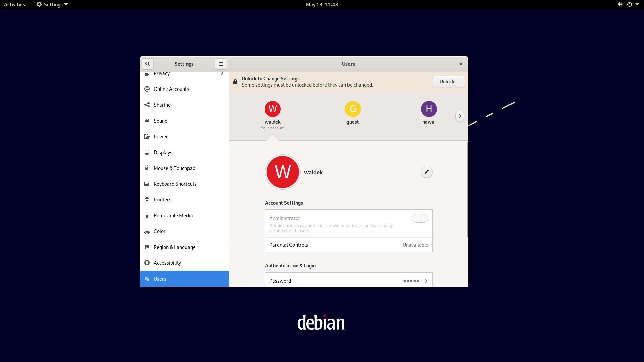Viewport: 644px width, 362px height.
Task: Click the Account Settings heading
Action: 284,203
